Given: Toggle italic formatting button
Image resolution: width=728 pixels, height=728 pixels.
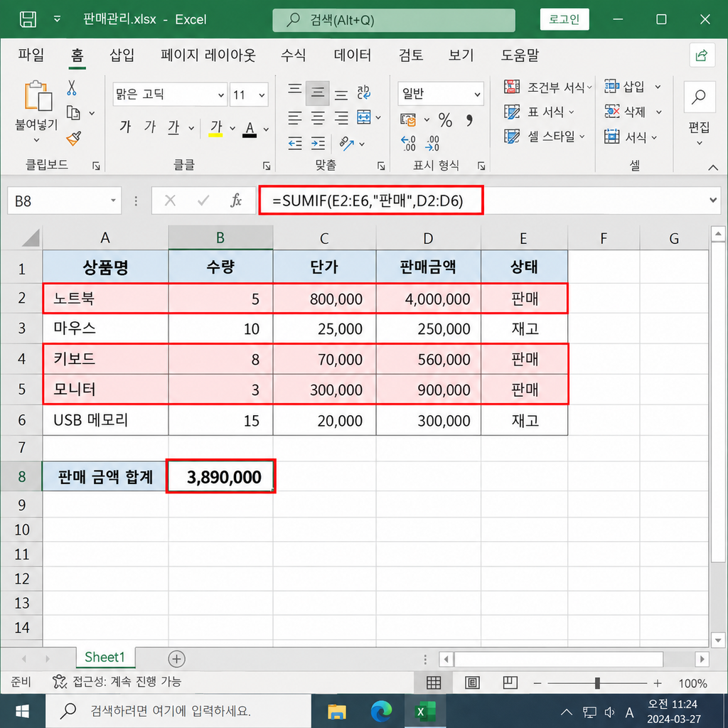Looking at the screenshot, I should pos(149,127).
